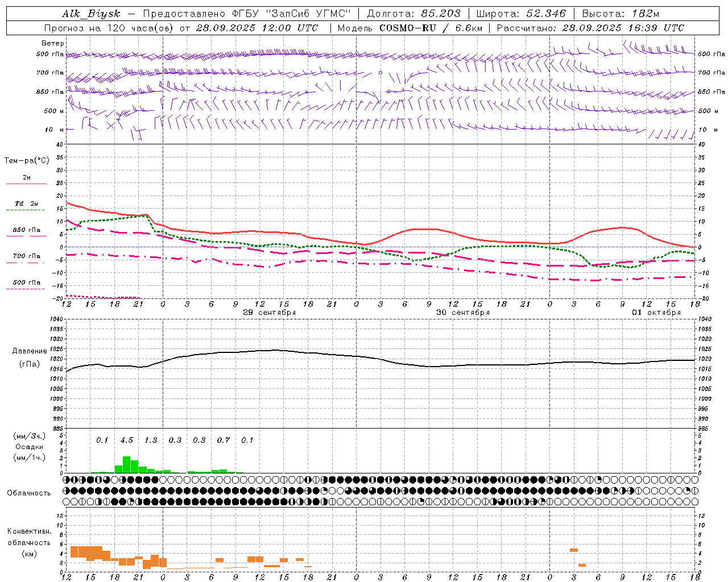Click the 'Модель COSMO-RU / 6.6км' text
Screen dimensions: 728x582
[x=410, y=28]
